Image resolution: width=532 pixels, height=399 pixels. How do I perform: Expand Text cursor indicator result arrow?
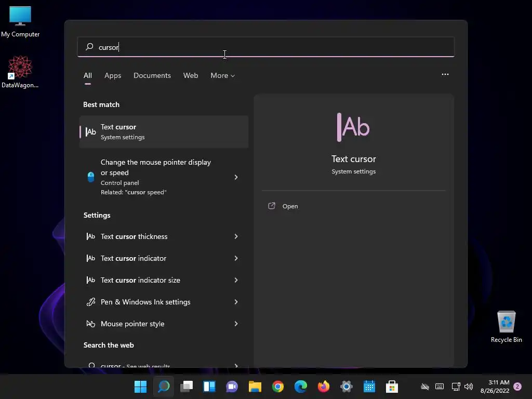pyautogui.click(x=236, y=258)
